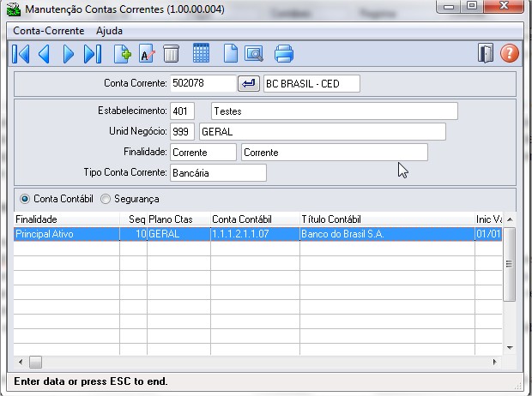Click the Estabelecimento field 401
532x396 pixels.
pos(182,111)
